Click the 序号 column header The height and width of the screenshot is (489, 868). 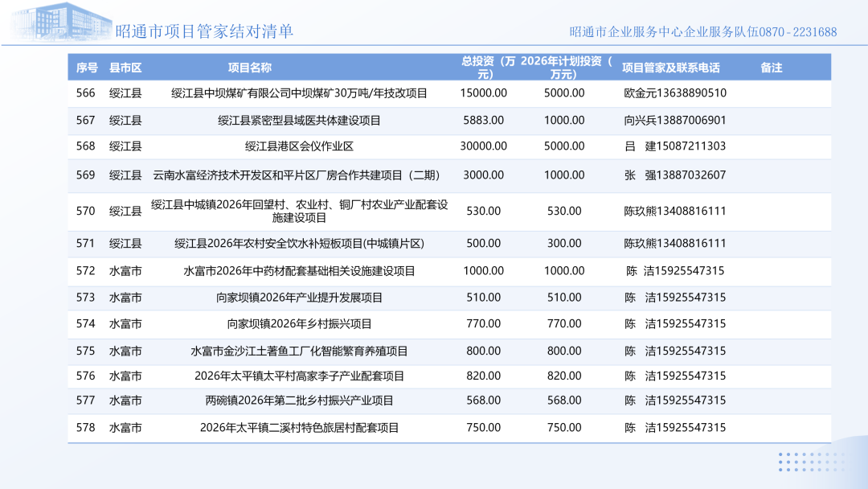86,68
